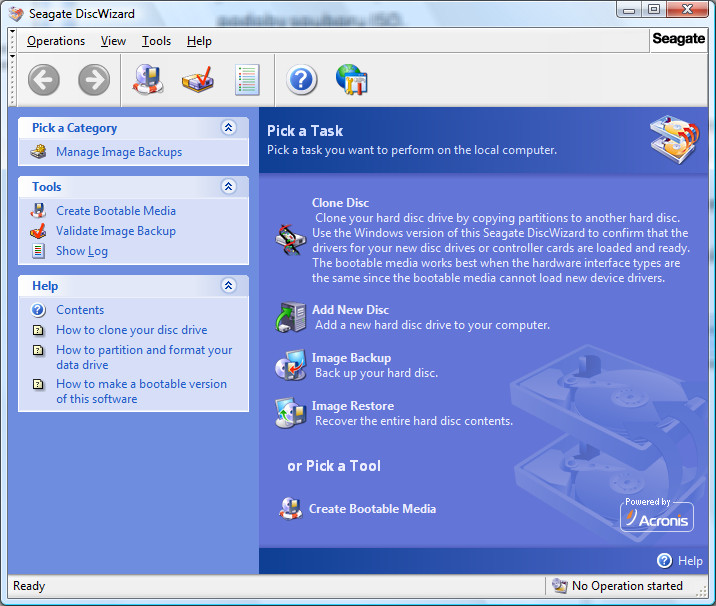Open the Operations menu
This screenshot has height=606, width=716.
pyautogui.click(x=56, y=41)
